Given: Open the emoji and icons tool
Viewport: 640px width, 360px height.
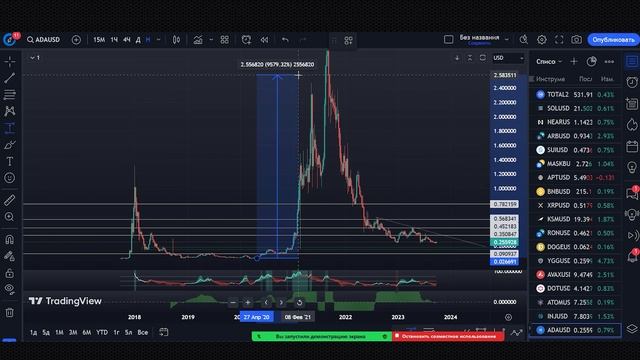Looking at the screenshot, I should pos(9,178).
